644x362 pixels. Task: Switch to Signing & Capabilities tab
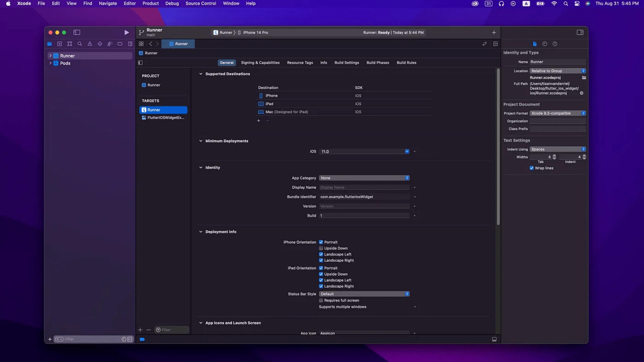(260, 63)
